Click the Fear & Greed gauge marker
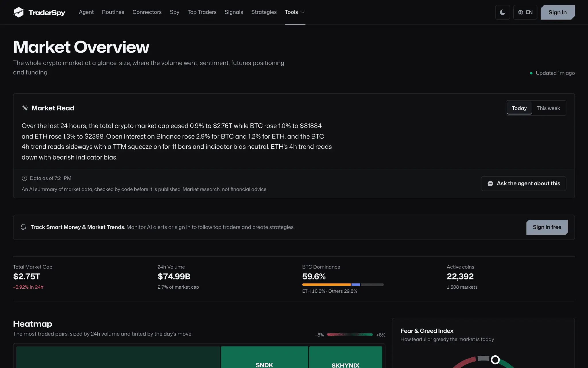 [x=495, y=360]
